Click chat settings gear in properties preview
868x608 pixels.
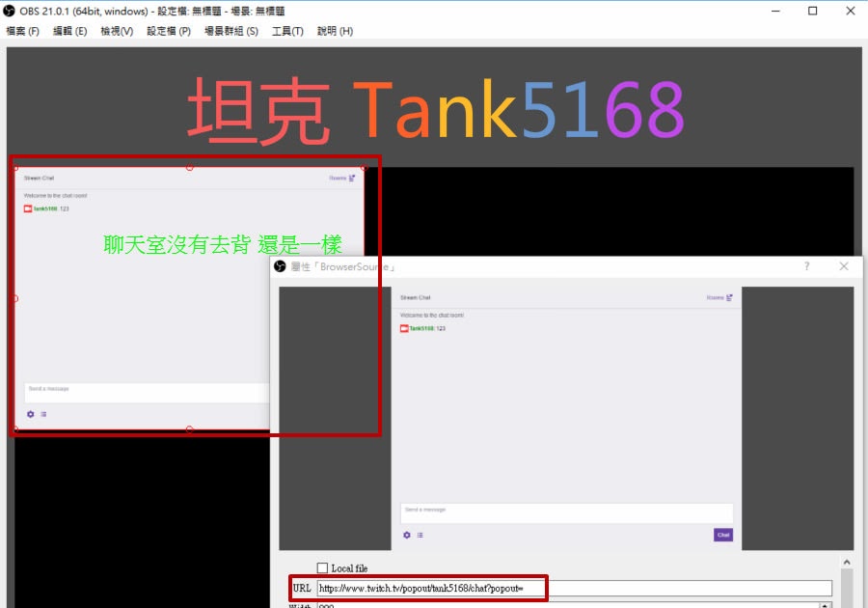407,535
